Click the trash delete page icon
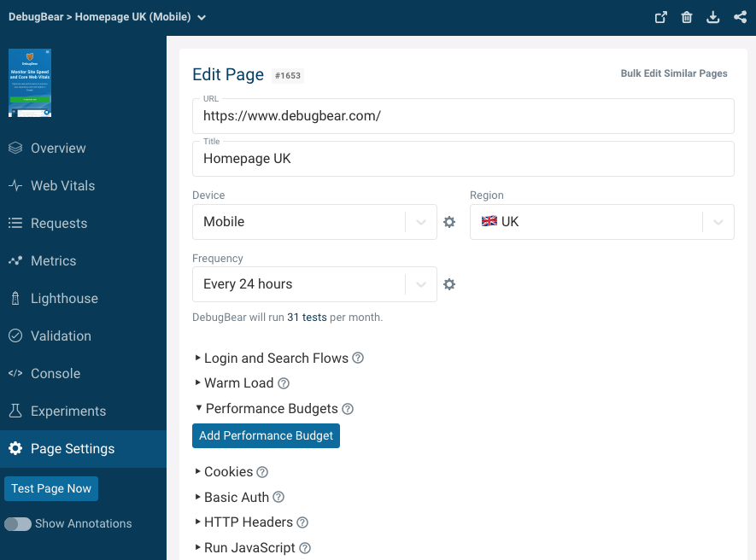756x560 pixels. [x=687, y=17]
